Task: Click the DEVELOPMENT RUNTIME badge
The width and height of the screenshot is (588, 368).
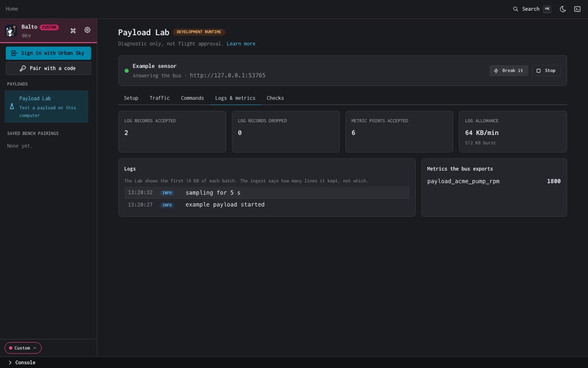Action: 199,32
